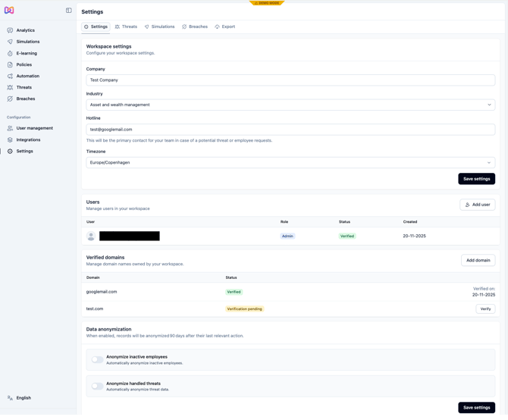Turn on Anonymize handled threats switch

click(x=98, y=386)
